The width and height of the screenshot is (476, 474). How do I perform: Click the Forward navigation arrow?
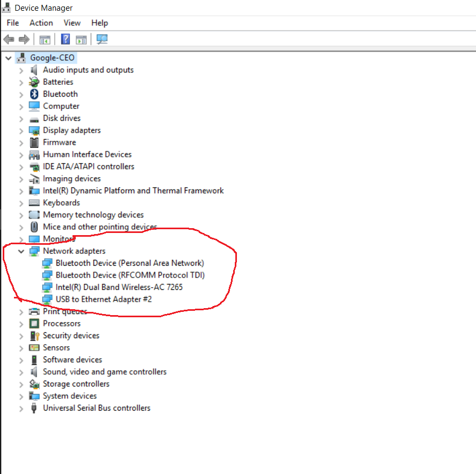24,39
